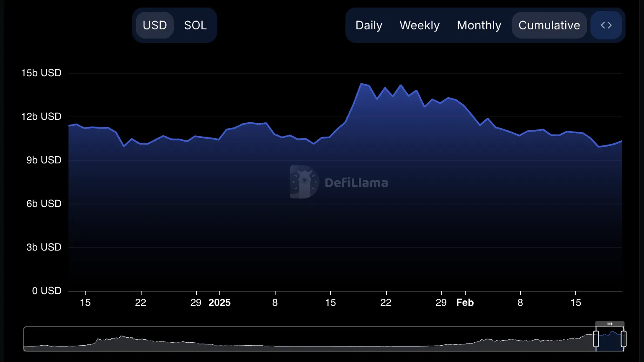The image size is (644, 362).
Task: Select the Daily interval
Action: [369, 25]
